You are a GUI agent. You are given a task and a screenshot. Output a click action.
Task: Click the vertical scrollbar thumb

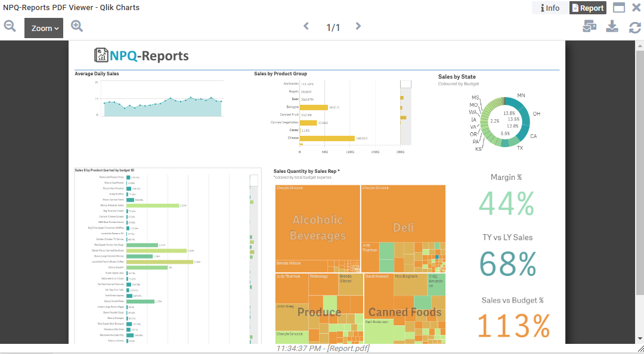coord(639,172)
